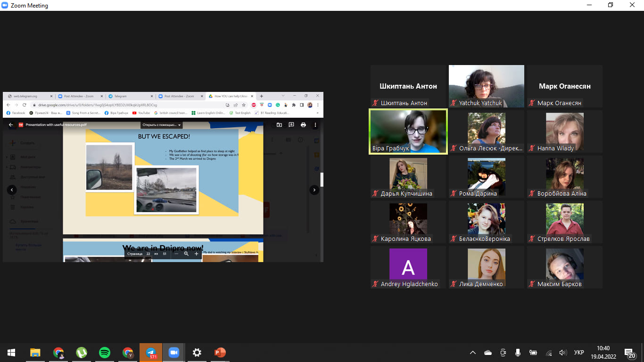
Task: Bookmark this page with the star icon
Action: click(x=244, y=105)
